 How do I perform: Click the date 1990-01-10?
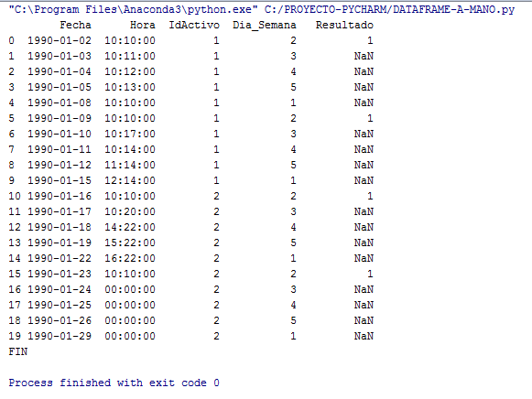pos(60,134)
